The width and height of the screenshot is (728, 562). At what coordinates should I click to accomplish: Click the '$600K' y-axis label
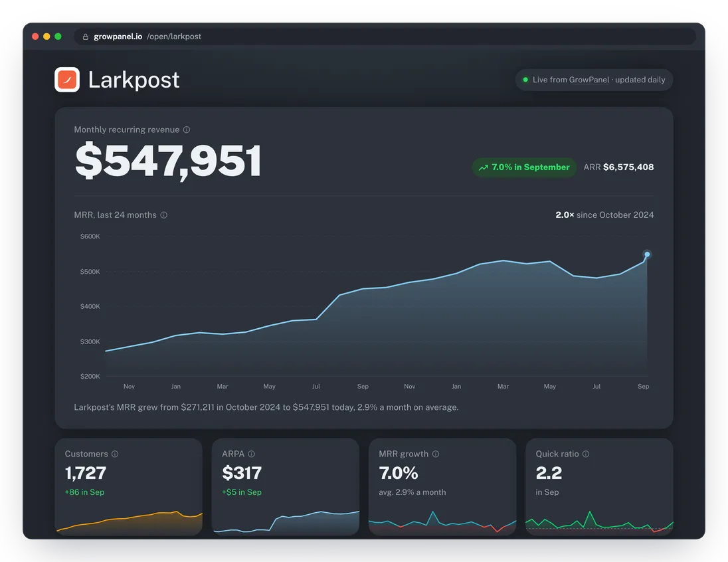click(x=90, y=236)
